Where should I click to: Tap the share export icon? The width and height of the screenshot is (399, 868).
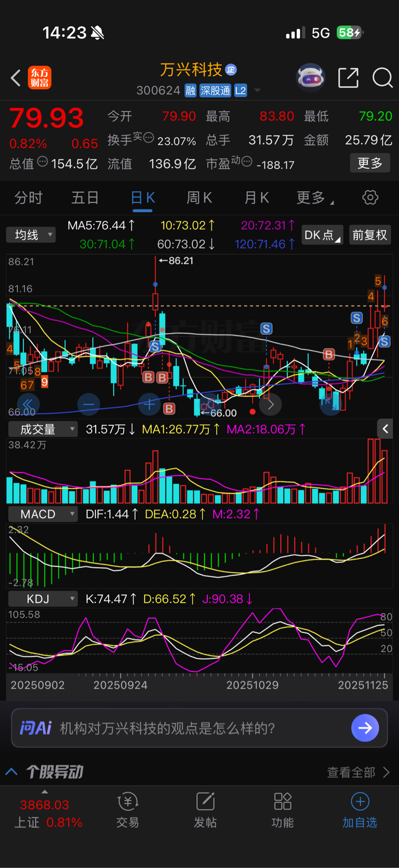[x=348, y=78]
